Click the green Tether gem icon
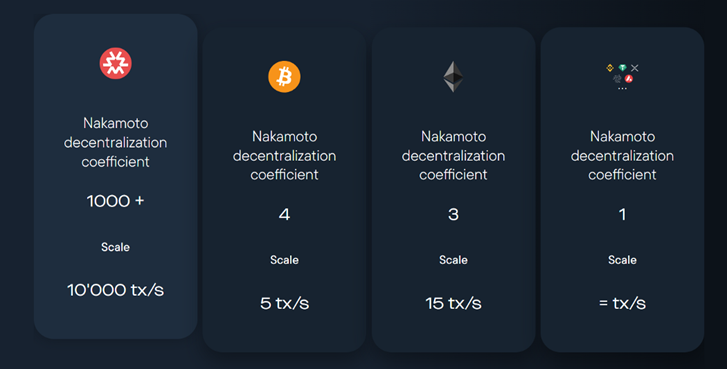This screenshot has width=727, height=369. click(622, 68)
